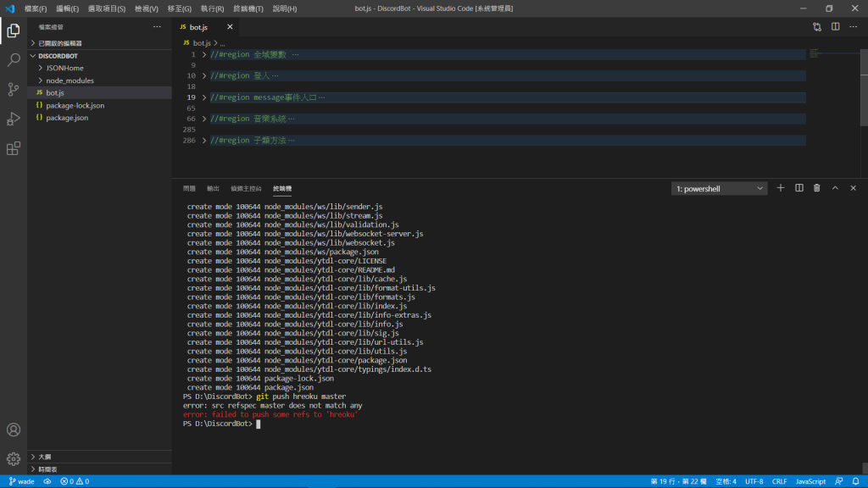Click the JavaScript language mode in status bar
The image size is (868, 488).
pyautogui.click(x=810, y=481)
